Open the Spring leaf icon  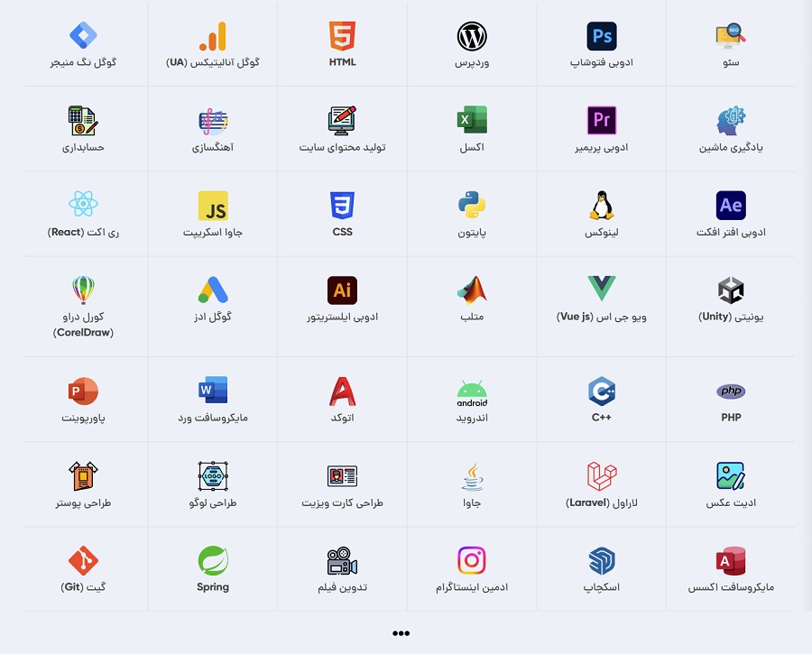tap(213, 560)
